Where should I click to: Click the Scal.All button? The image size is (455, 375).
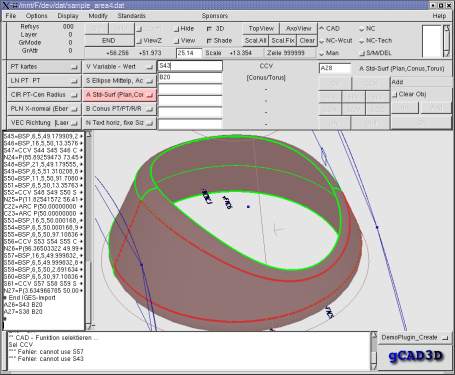point(256,41)
